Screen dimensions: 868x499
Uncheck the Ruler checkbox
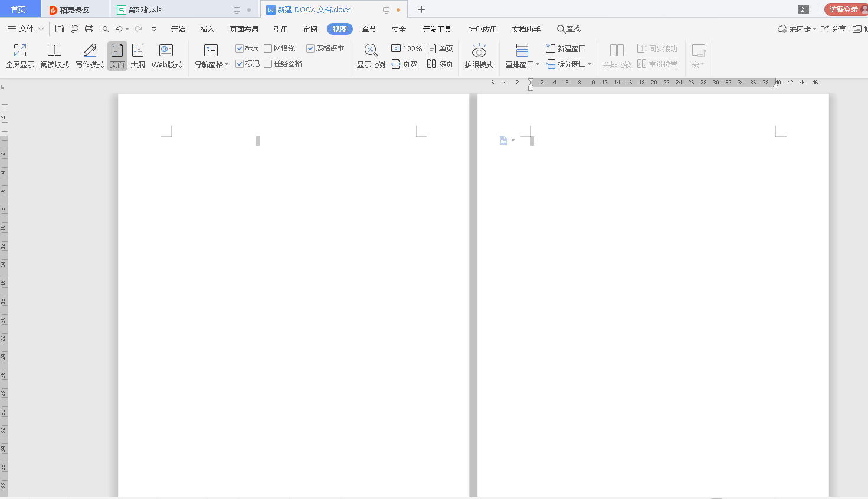coord(240,48)
